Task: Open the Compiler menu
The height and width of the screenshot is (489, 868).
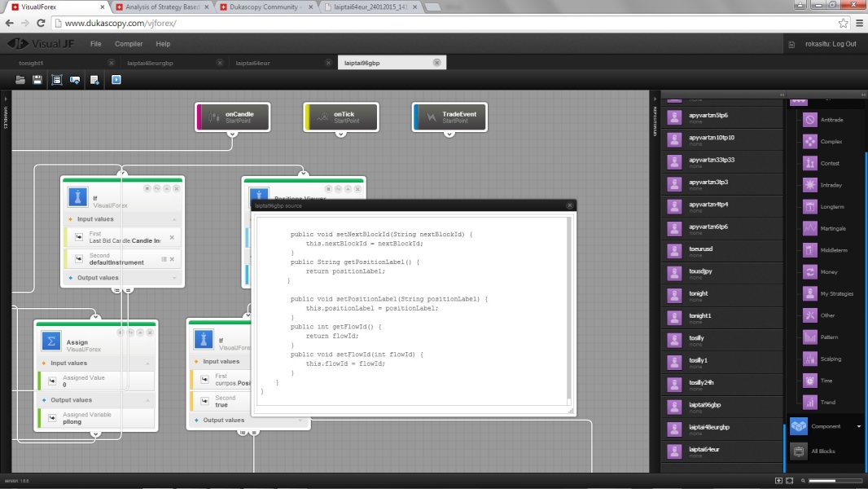Action: point(129,44)
